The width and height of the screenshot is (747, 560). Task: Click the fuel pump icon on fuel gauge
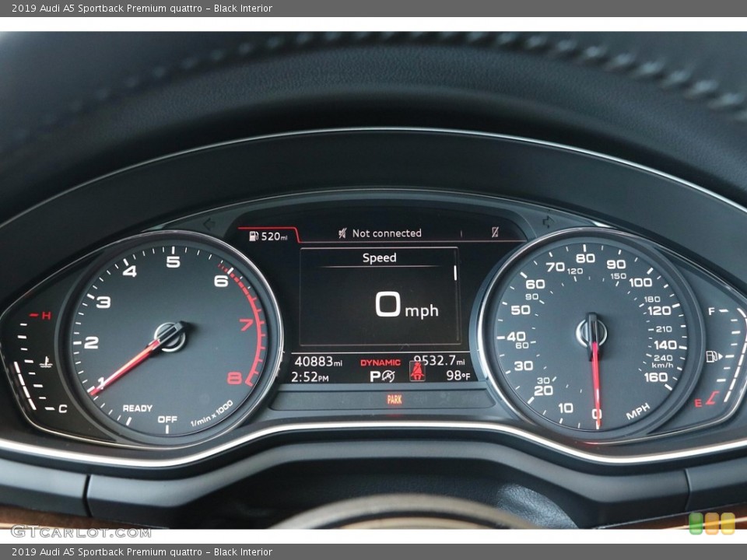714,356
